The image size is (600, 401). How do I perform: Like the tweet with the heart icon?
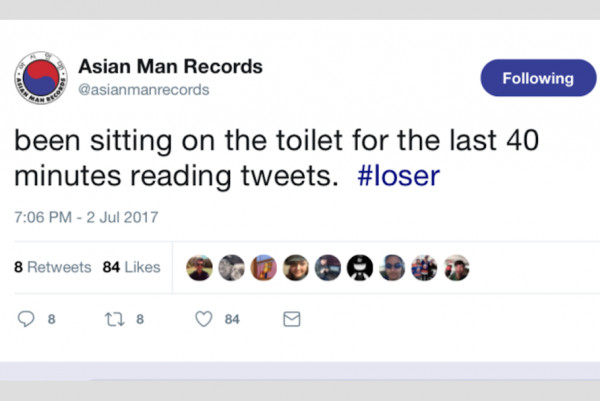(204, 320)
